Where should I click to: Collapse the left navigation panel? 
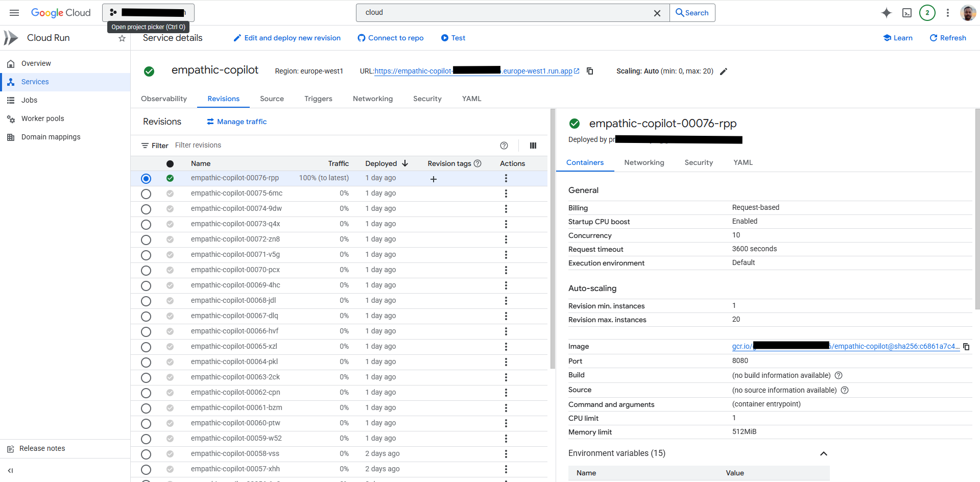[10, 471]
